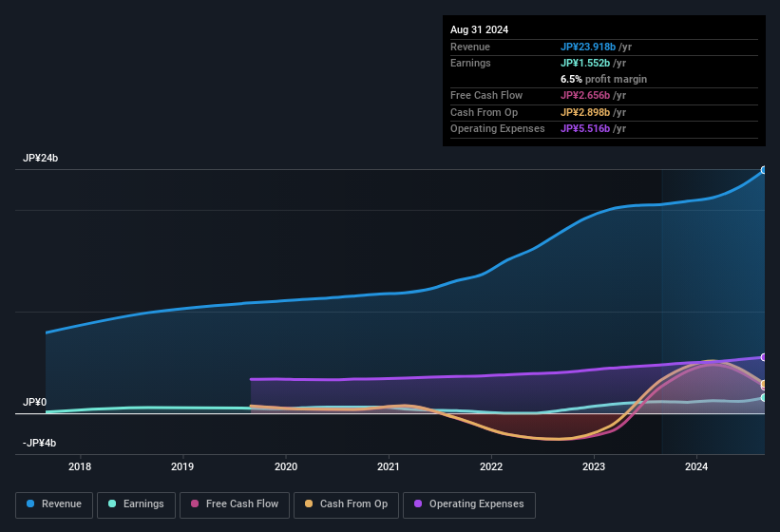Click the JP¥0 y-axis label
The height and width of the screenshot is (532, 780).
(x=34, y=402)
